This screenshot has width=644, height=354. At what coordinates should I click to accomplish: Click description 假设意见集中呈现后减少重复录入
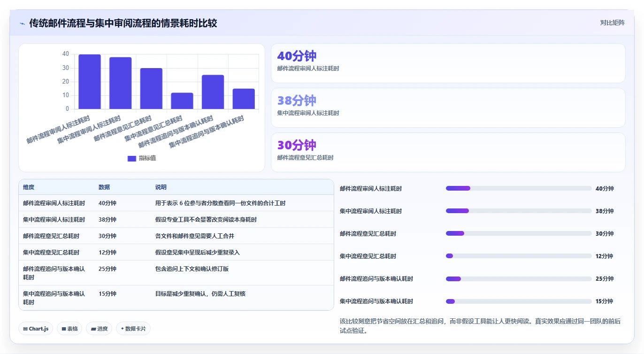[x=198, y=253]
